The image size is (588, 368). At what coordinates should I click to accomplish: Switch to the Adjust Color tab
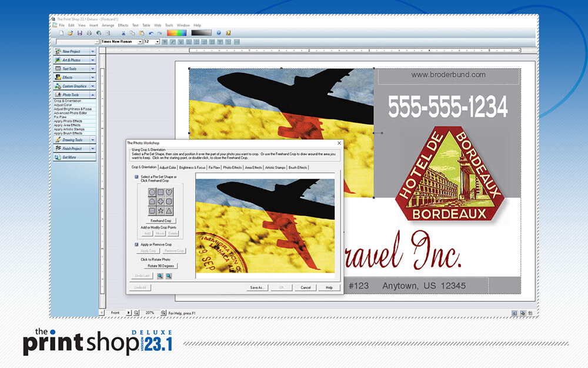coord(168,167)
